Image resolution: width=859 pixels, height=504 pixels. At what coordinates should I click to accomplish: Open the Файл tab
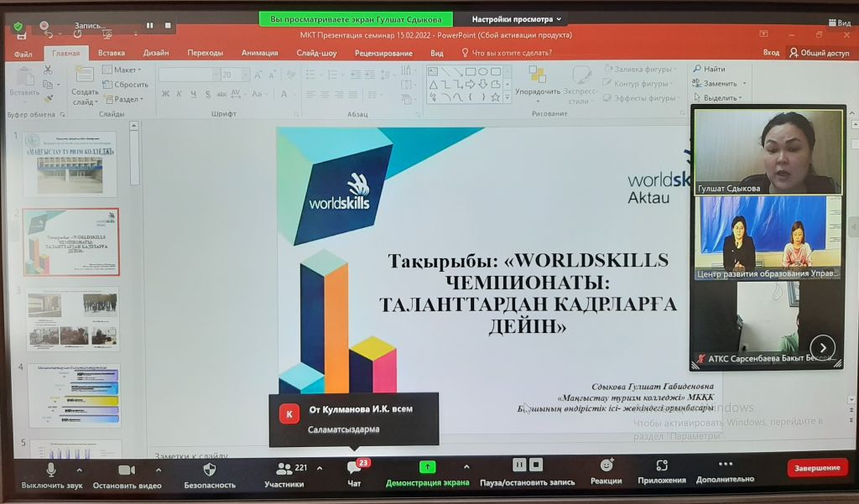(x=23, y=54)
